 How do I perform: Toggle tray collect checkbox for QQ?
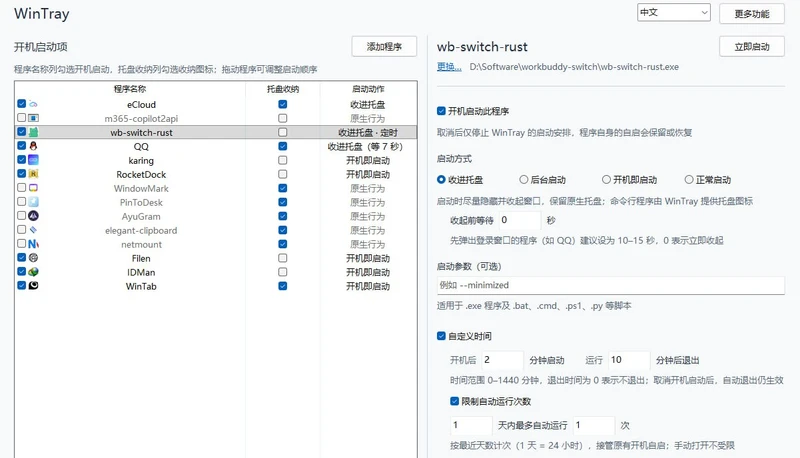point(283,146)
